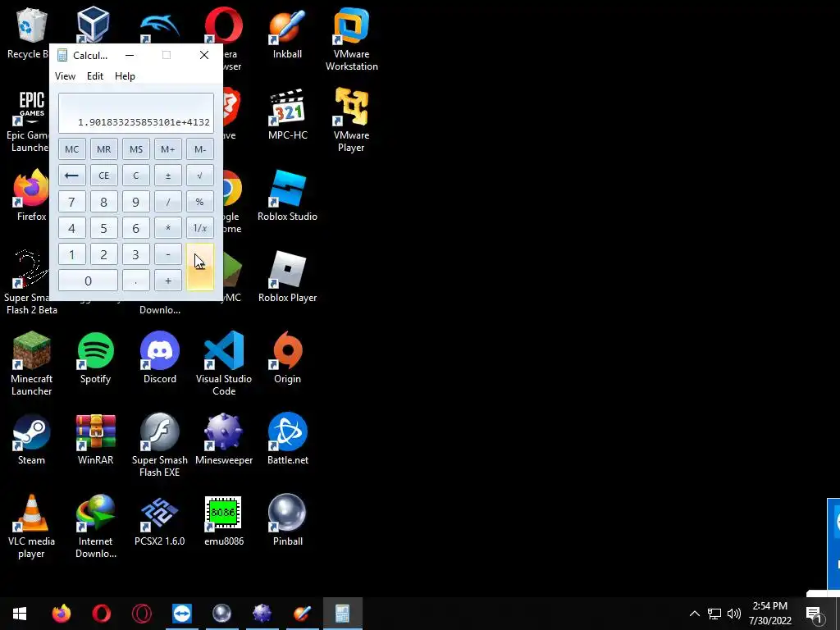Launch Spotify from the desktop
840x630 pixels.
tap(95, 358)
